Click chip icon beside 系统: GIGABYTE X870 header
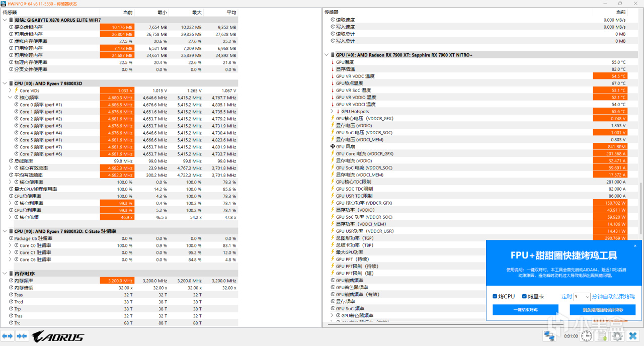Image resolution: width=644 pixels, height=346 pixels. tap(11, 20)
